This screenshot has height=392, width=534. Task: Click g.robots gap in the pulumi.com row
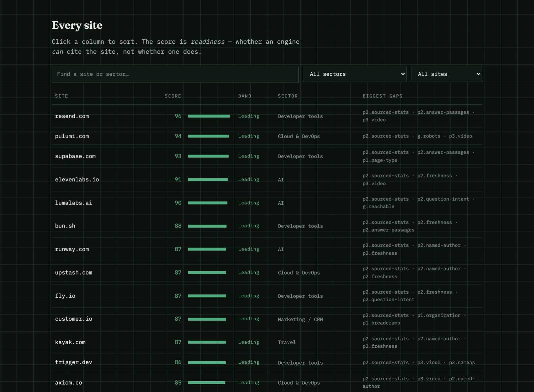429,136
